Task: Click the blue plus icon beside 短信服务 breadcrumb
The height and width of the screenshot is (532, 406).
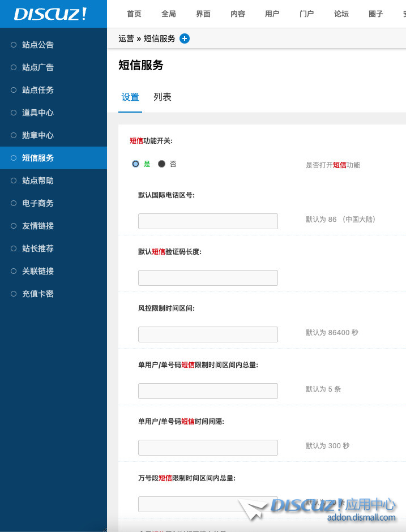Action: pos(185,38)
